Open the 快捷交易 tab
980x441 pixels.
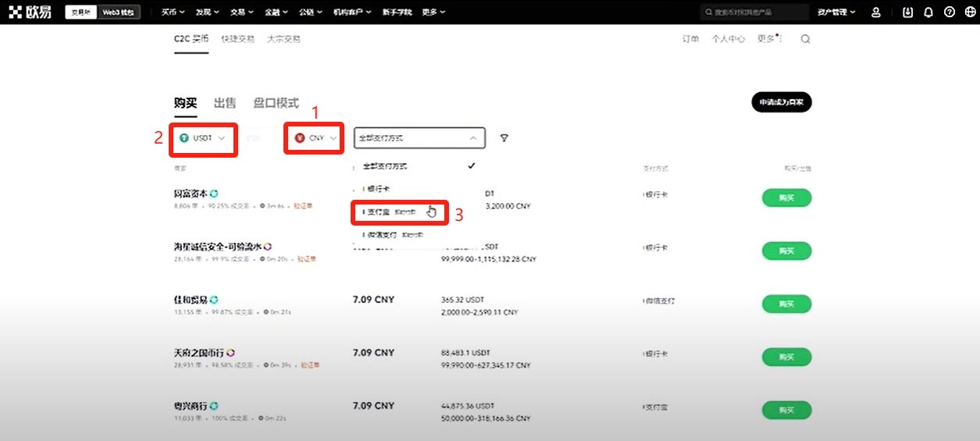click(x=237, y=39)
